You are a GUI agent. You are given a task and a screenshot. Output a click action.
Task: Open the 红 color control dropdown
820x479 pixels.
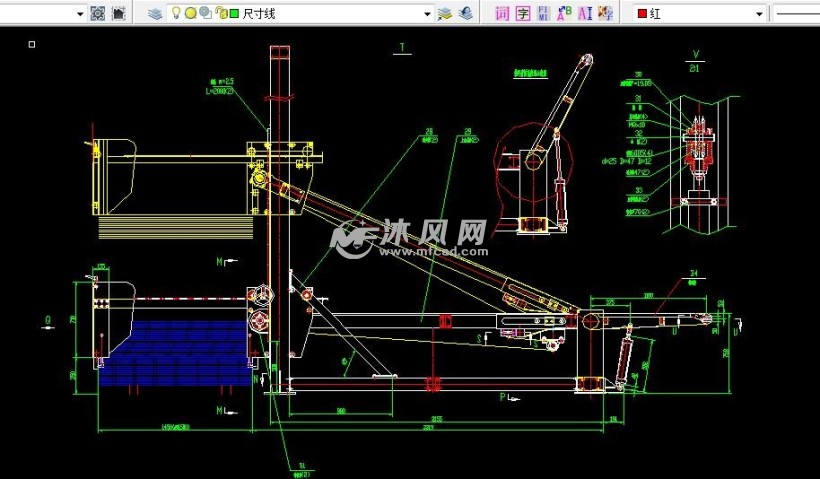point(759,14)
